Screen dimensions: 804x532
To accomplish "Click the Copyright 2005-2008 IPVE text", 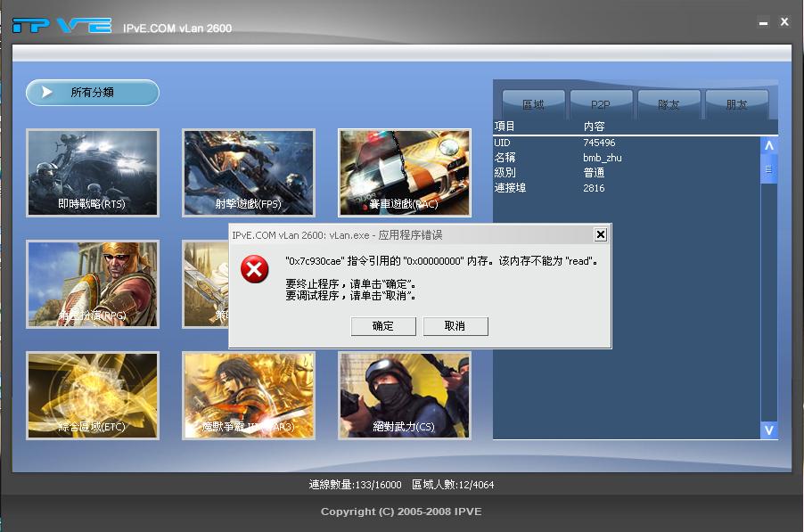I will (401, 512).
